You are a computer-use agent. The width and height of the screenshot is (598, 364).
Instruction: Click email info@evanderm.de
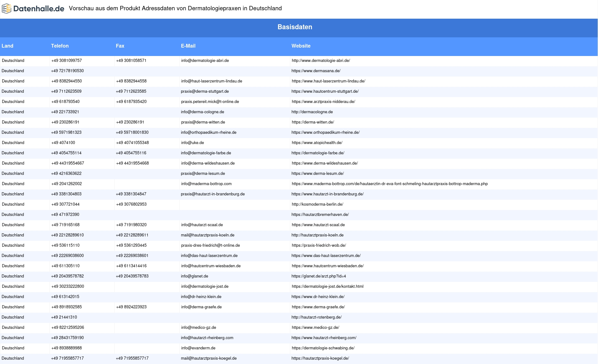point(198,348)
